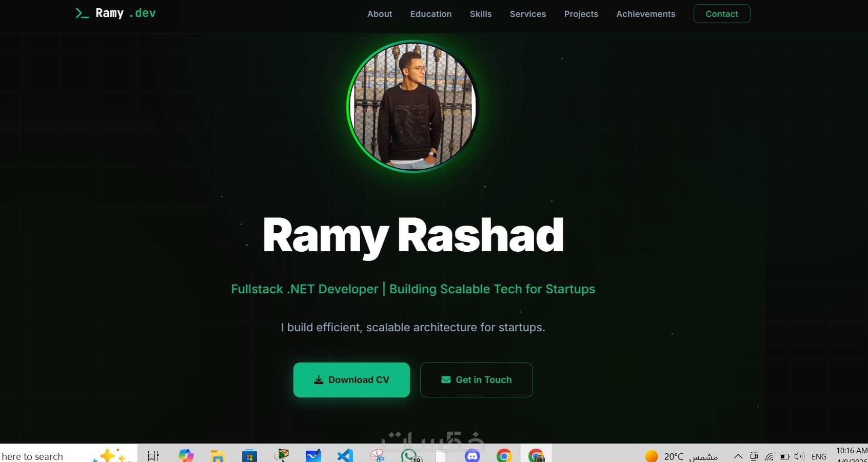Open the Microsoft Store taskbar icon
This screenshot has width=868, height=462.
coord(249,455)
